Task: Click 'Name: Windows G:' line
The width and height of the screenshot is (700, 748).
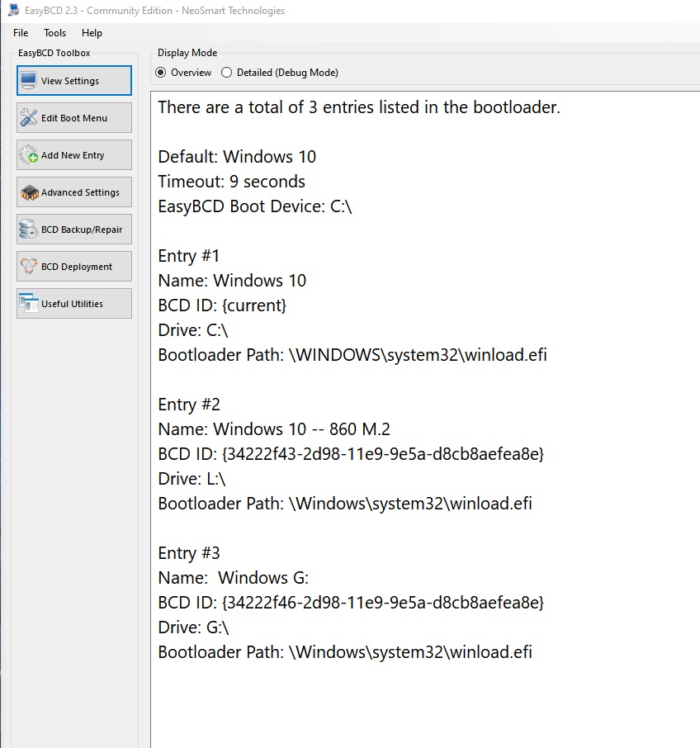Action: [234, 578]
